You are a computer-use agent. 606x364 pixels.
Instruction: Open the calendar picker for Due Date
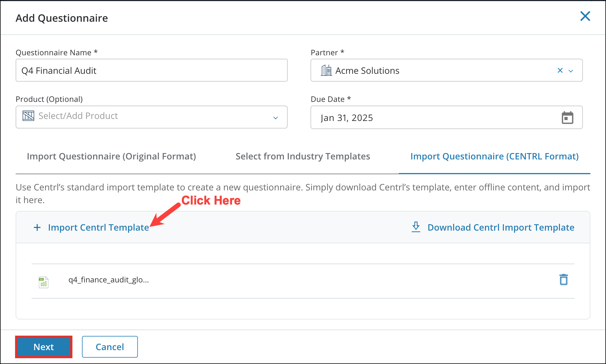(x=567, y=117)
